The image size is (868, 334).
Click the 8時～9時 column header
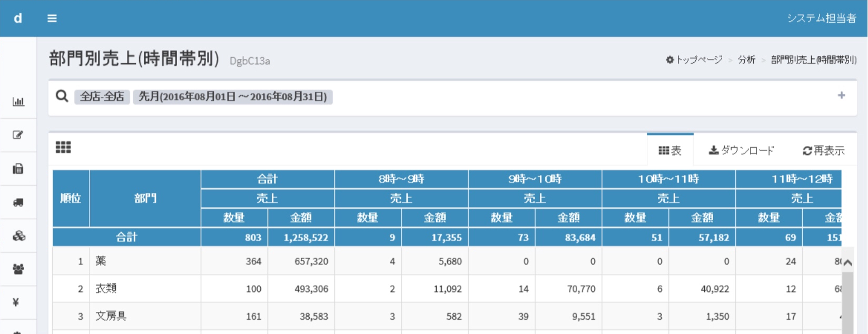pos(401,179)
